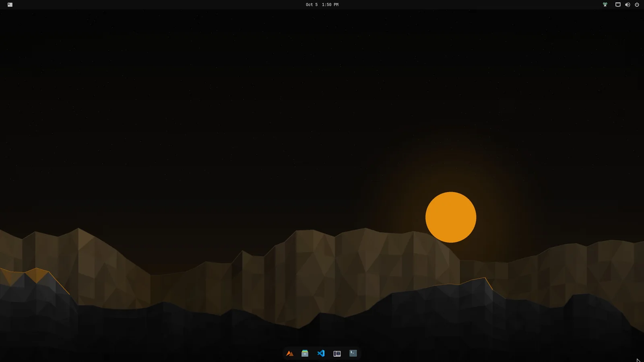The image size is (644, 362).
Task: Click the power icon in top bar
Action: (637, 5)
